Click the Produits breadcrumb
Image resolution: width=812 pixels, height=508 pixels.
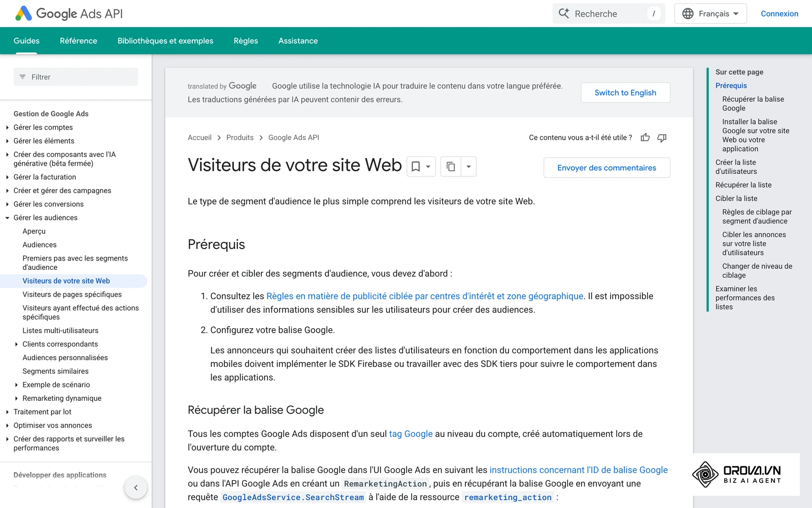(240, 138)
